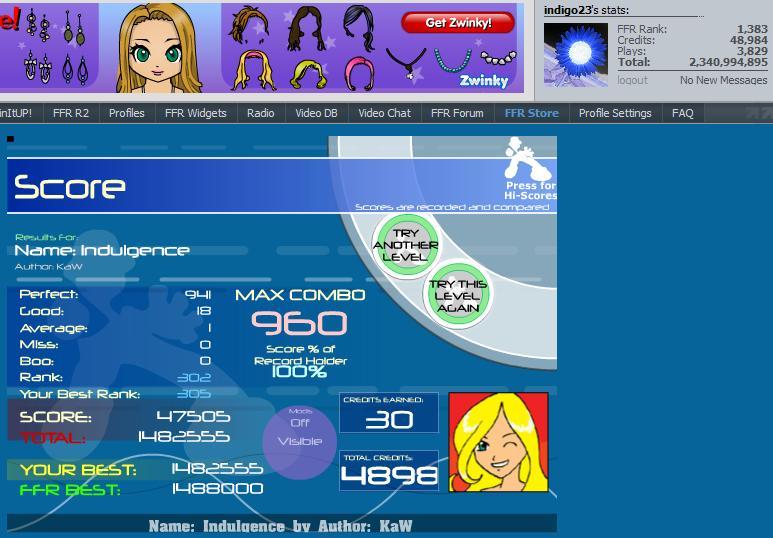Open the FFR Store menu item
The height and width of the screenshot is (538, 773).
(531, 113)
